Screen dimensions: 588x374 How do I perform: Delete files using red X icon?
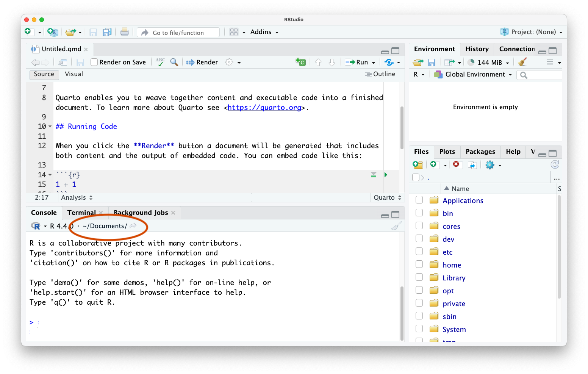coord(456,164)
